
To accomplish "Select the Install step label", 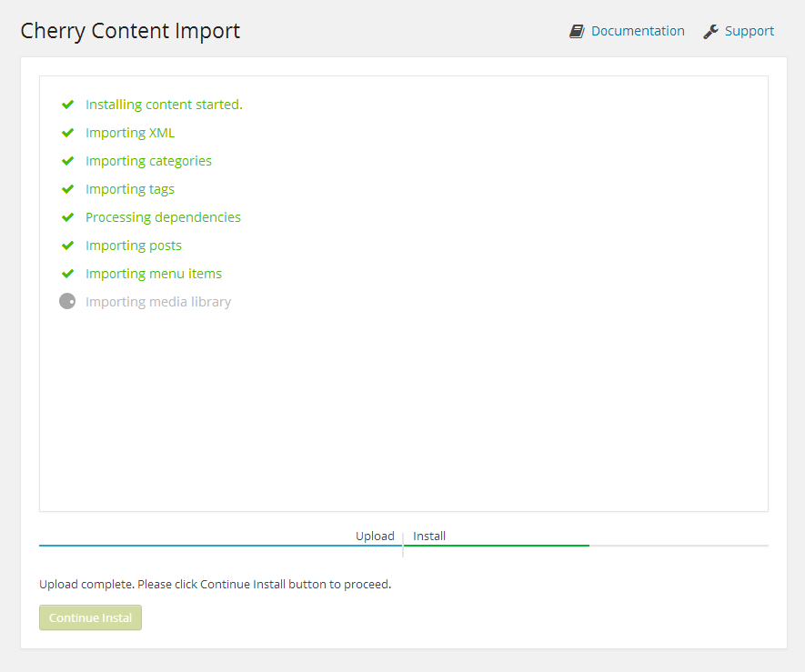I will (429, 536).
